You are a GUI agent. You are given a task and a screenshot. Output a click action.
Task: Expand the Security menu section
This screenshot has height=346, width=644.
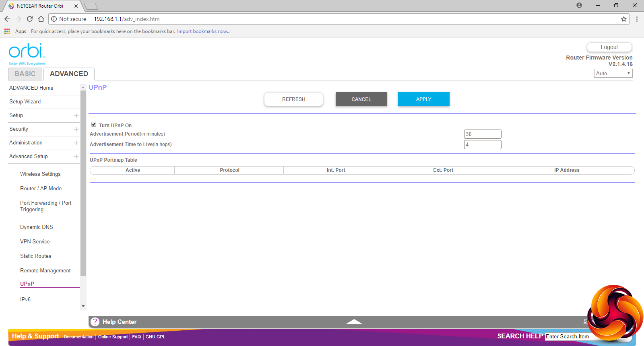pos(76,129)
